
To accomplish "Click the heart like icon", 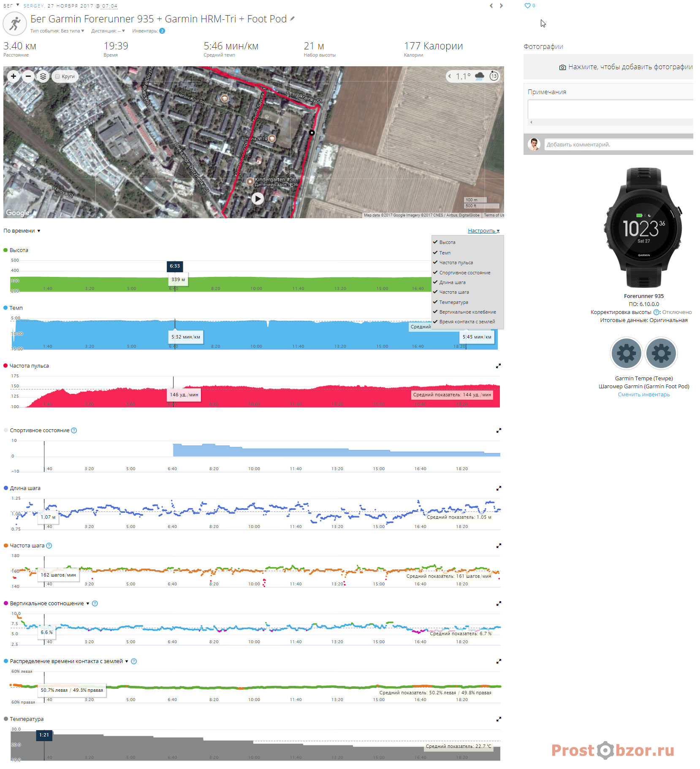I will pos(527,6).
